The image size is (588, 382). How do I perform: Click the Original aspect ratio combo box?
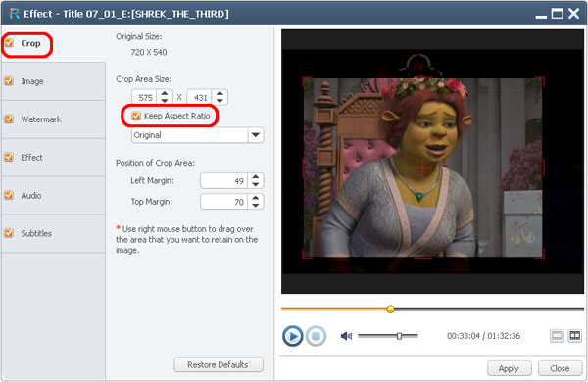point(197,135)
